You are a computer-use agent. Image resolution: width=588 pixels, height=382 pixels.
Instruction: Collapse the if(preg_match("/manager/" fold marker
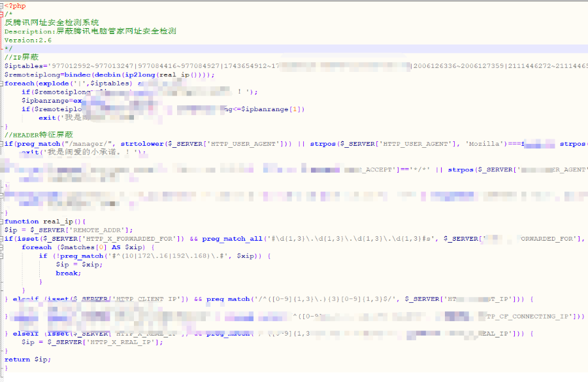(1, 144)
